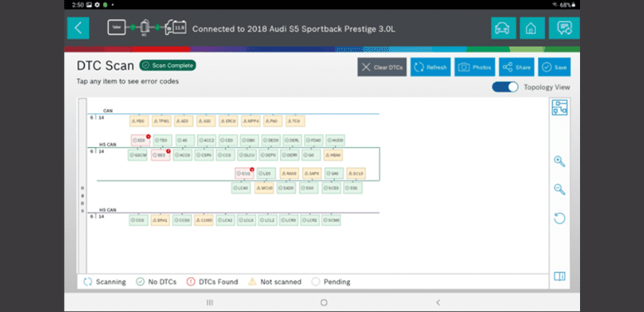Tap Android recent apps navigation button

[x=210, y=303]
